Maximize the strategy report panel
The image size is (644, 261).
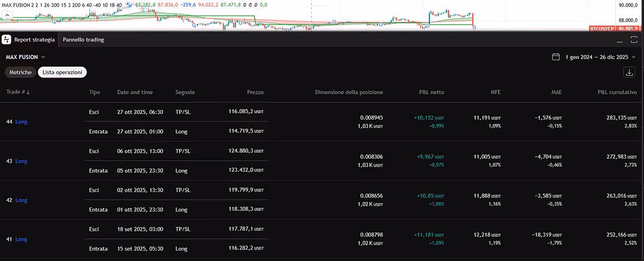click(633, 40)
